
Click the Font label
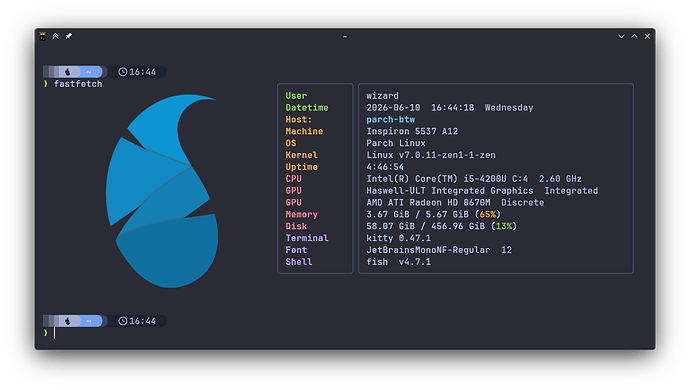click(296, 250)
